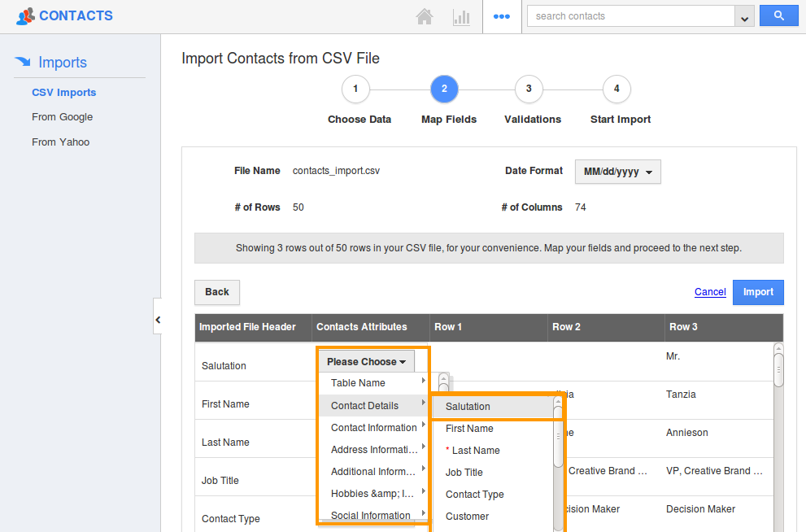
Task: Click the Decision Maker value in Row 3
Action: [700, 509]
